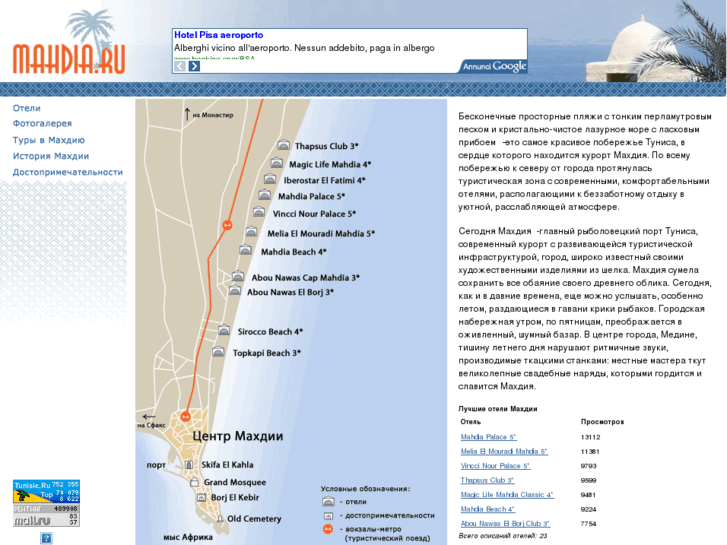Open Magic Life Mahdia Classic 4* link
The height and width of the screenshot is (545, 727).
tap(507, 494)
